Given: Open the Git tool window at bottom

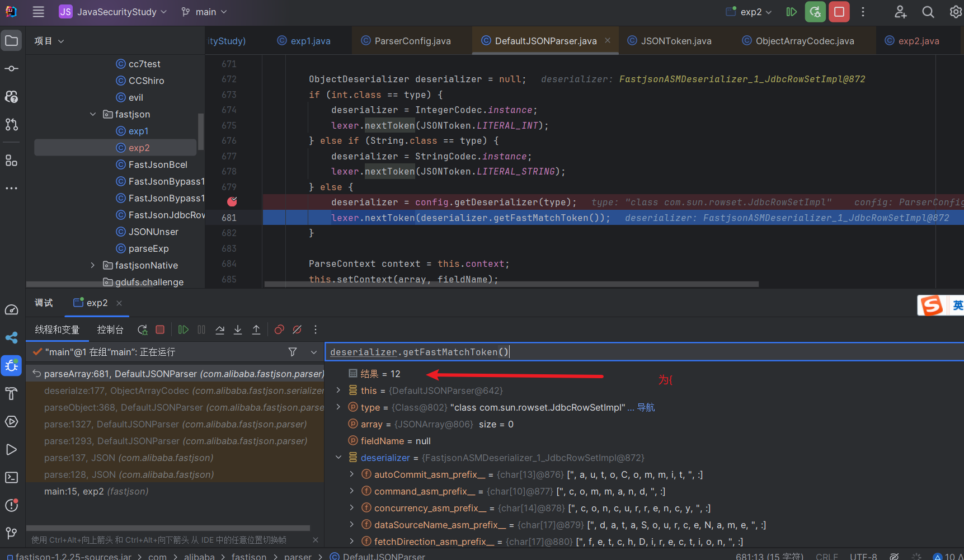Looking at the screenshot, I should pos(11,533).
